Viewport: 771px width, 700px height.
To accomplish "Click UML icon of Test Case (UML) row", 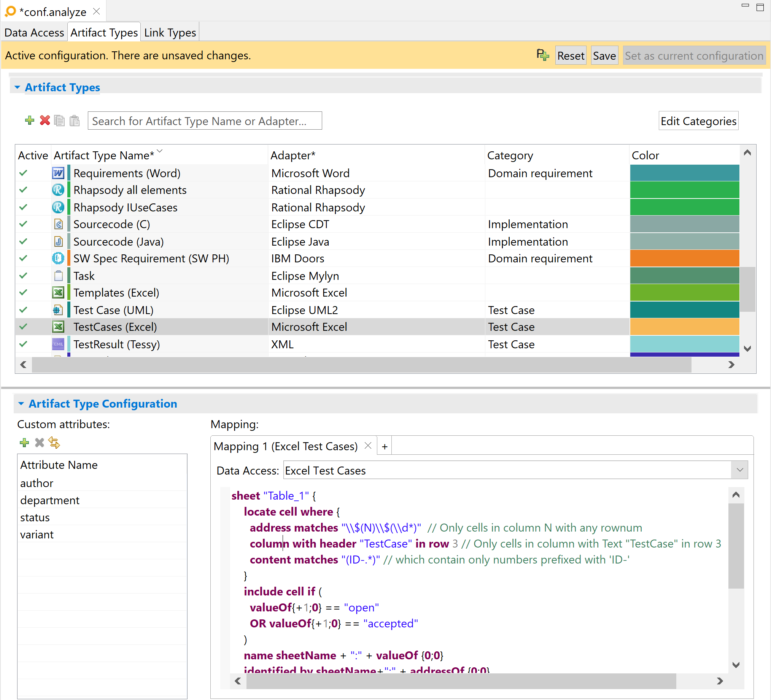I will 58,310.
